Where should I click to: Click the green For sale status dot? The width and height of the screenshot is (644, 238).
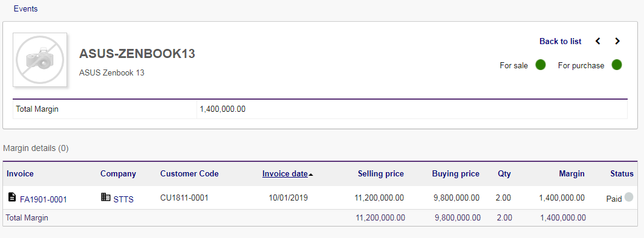[x=541, y=65]
